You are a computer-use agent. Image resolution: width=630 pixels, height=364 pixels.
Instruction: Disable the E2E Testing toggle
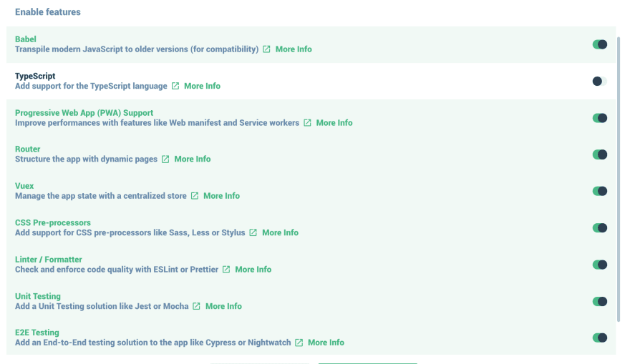point(599,338)
